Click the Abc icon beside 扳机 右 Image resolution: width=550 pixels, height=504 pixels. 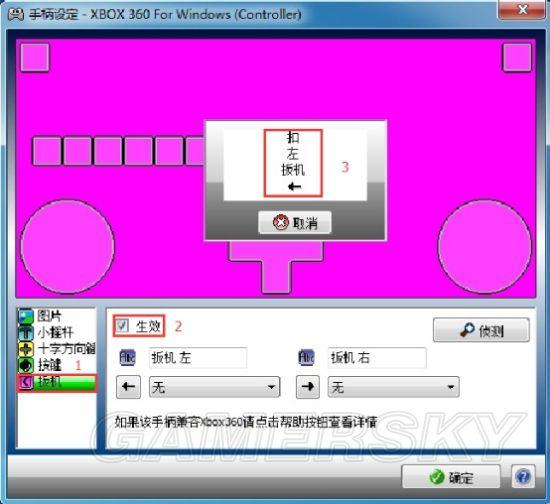tap(306, 358)
